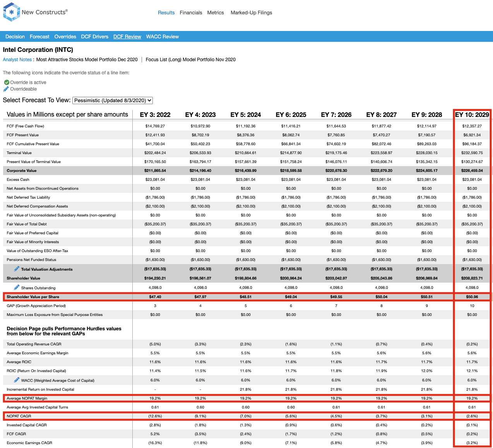Click Most Attractive Stocks Model Portfolio Dec 2020
This screenshot has height=448, width=493.
(x=87, y=60)
